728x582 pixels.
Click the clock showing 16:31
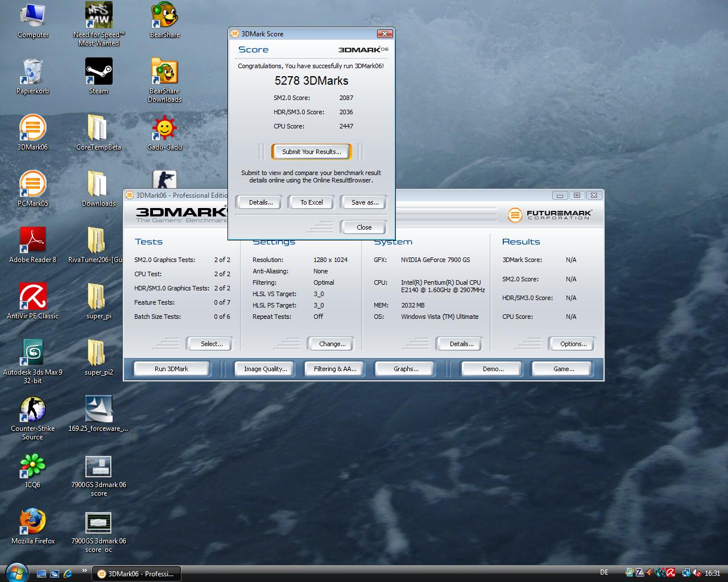(712, 573)
